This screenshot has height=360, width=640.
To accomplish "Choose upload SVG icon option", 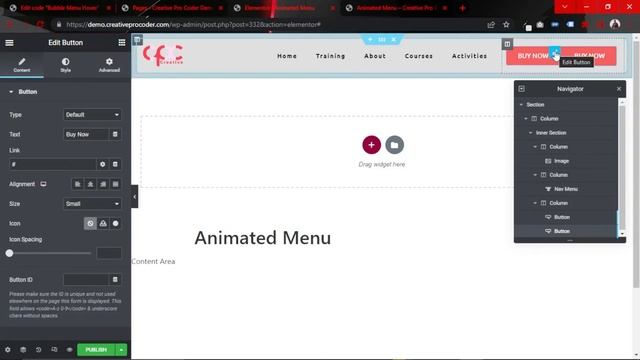I will 103,223.
